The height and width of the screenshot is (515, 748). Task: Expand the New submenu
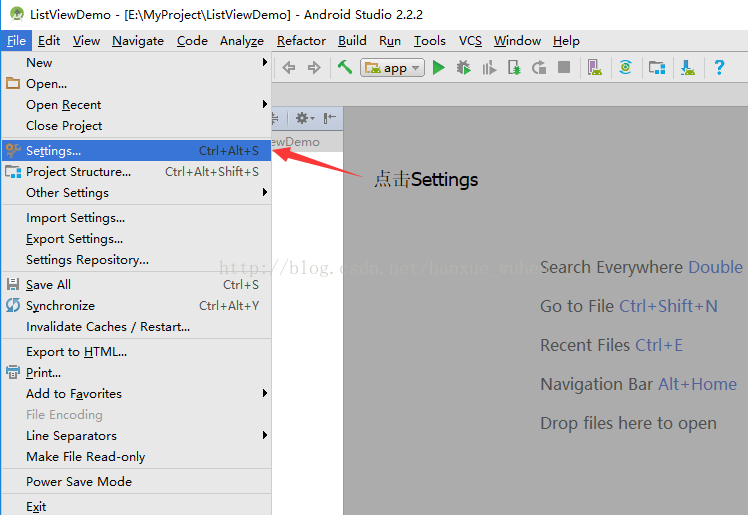136,62
